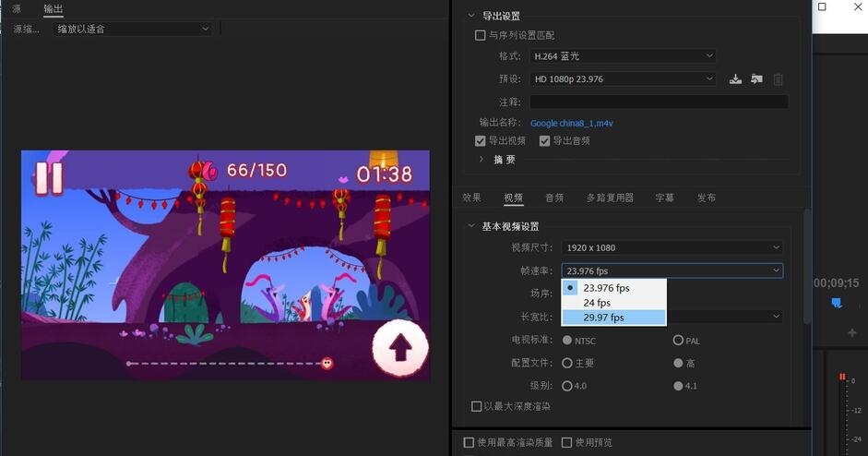Switch to the 源 tab

pos(17,8)
